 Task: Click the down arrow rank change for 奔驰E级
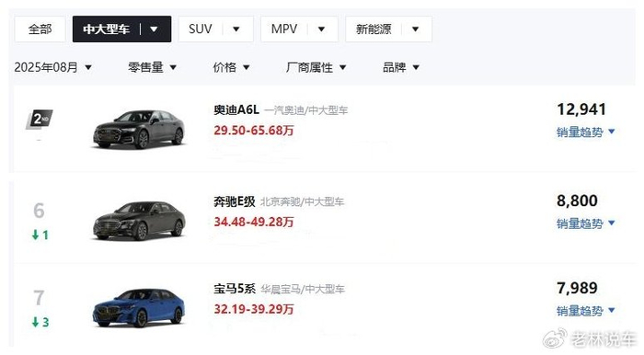click(40, 235)
